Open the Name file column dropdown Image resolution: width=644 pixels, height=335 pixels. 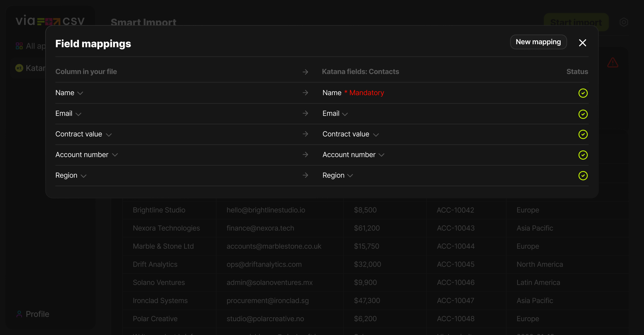(69, 93)
